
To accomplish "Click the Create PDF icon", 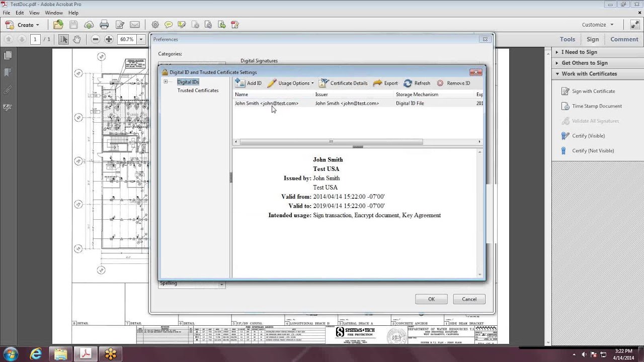I will click(10, 25).
